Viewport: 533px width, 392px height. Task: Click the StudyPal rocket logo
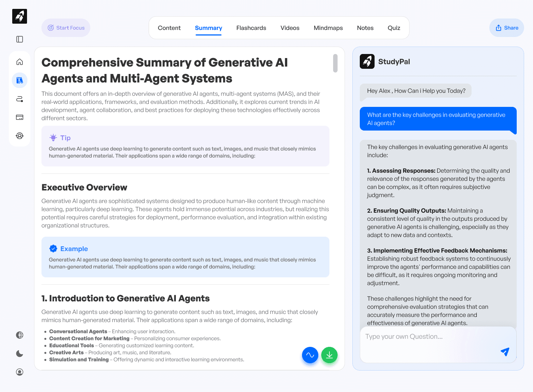point(367,61)
